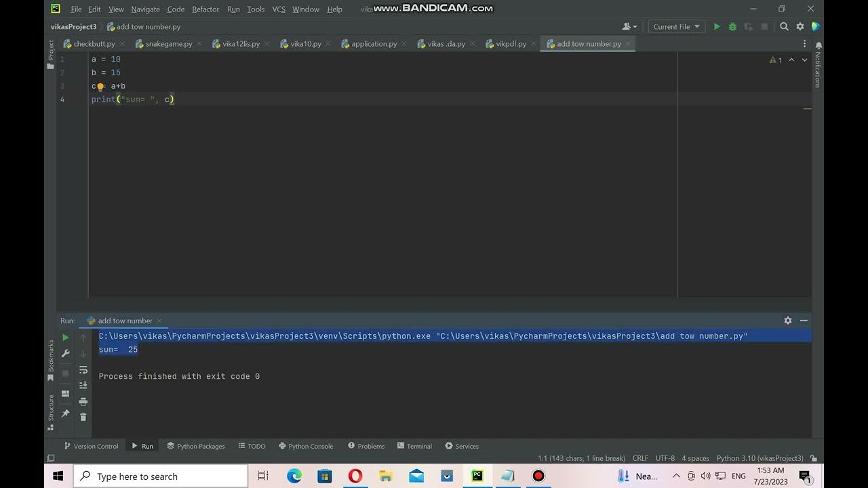Place cursor on line 4 print statement

(x=133, y=100)
